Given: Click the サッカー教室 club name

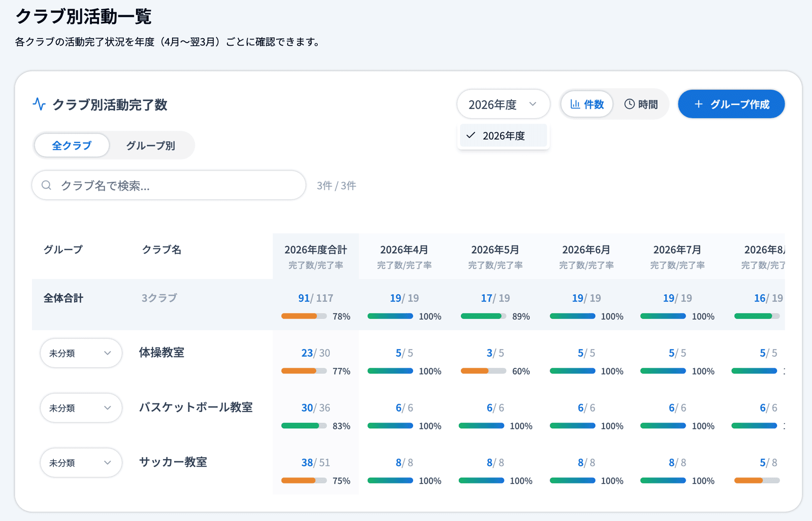Looking at the screenshot, I should pyautogui.click(x=173, y=462).
